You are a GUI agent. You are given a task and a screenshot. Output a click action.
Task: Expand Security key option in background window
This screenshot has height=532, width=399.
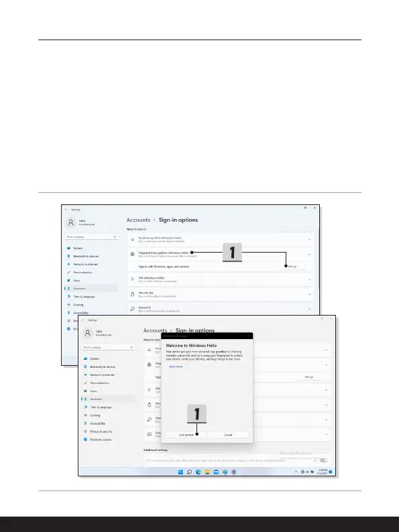pos(309,294)
